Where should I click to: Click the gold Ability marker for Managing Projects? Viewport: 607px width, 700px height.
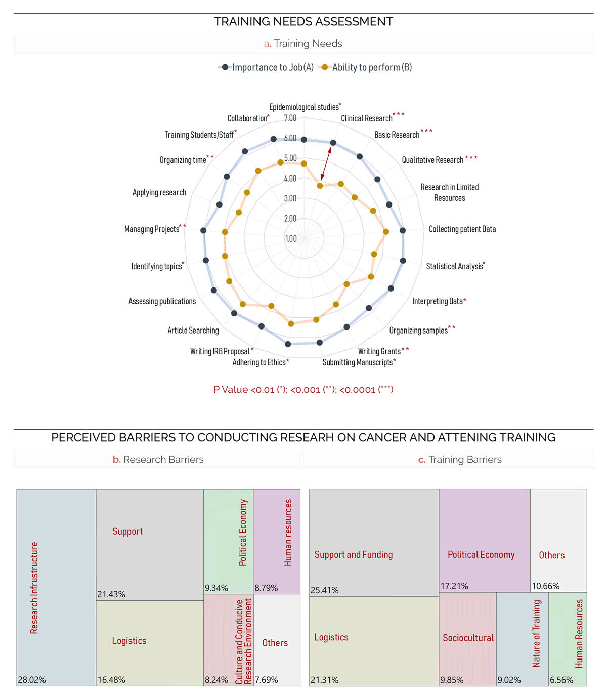coord(225,232)
